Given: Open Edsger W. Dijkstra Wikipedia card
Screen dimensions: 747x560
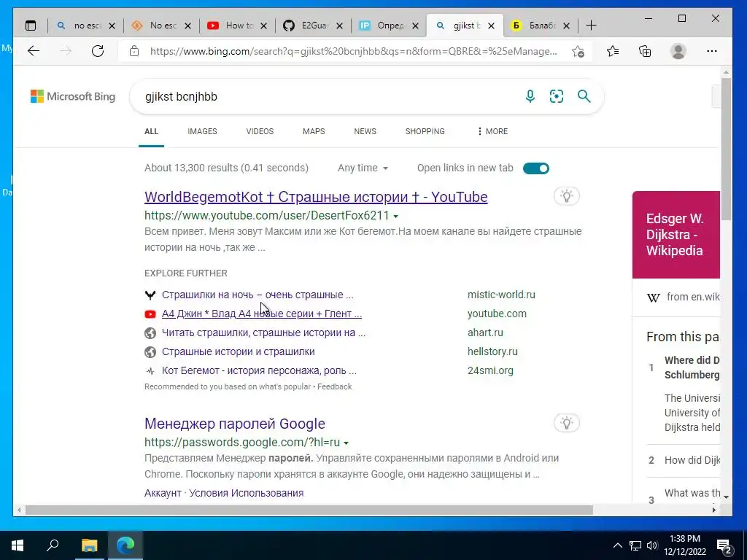Looking at the screenshot, I should (x=676, y=235).
